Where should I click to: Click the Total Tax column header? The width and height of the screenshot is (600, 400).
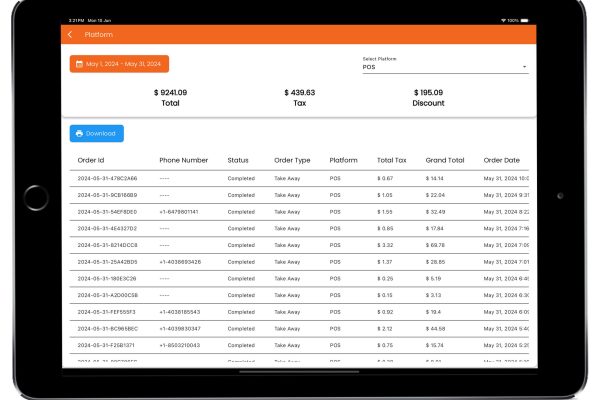point(391,160)
